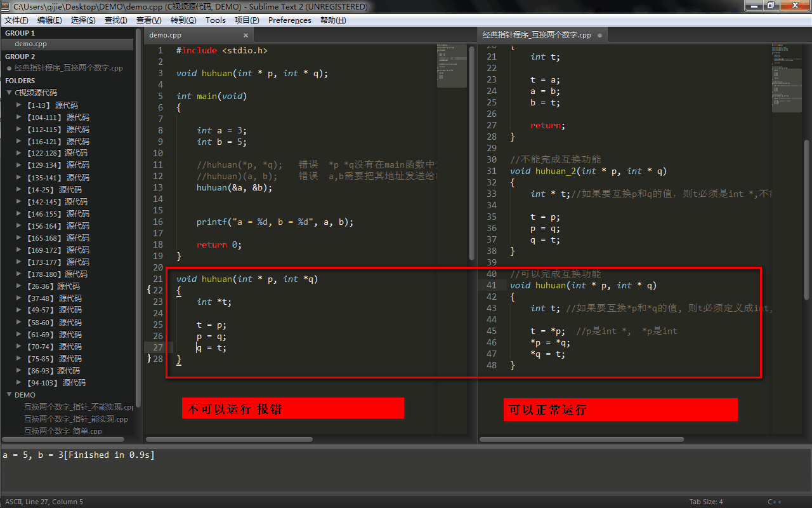Expand the 【104-111】源代码 folder

(x=20, y=117)
